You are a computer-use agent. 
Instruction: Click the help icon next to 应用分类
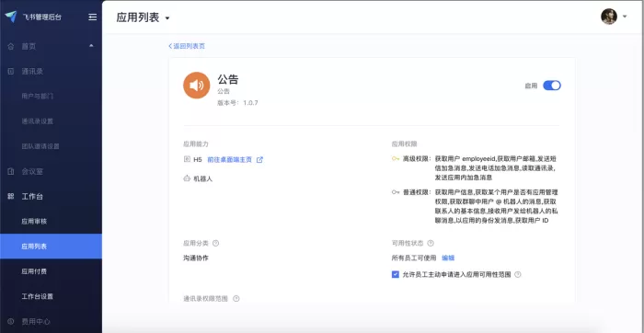(x=215, y=243)
